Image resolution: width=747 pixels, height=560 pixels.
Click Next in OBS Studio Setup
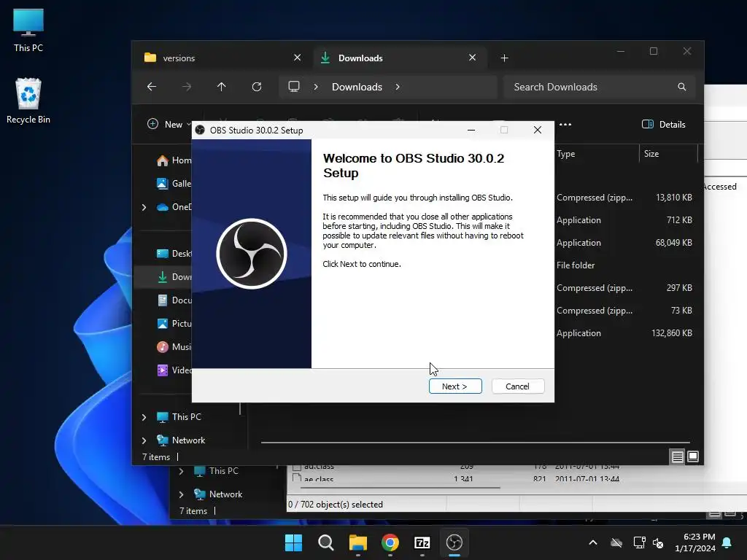click(x=455, y=386)
